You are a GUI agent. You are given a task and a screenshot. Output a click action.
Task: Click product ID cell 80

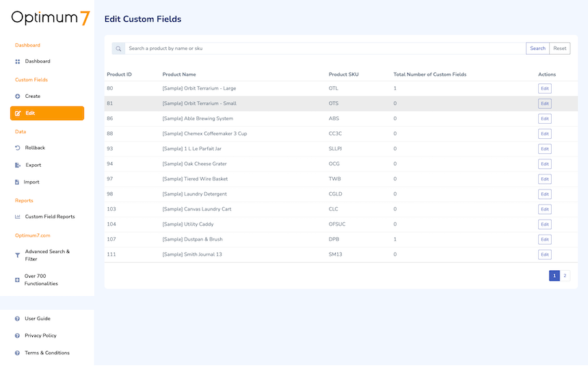(110, 88)
